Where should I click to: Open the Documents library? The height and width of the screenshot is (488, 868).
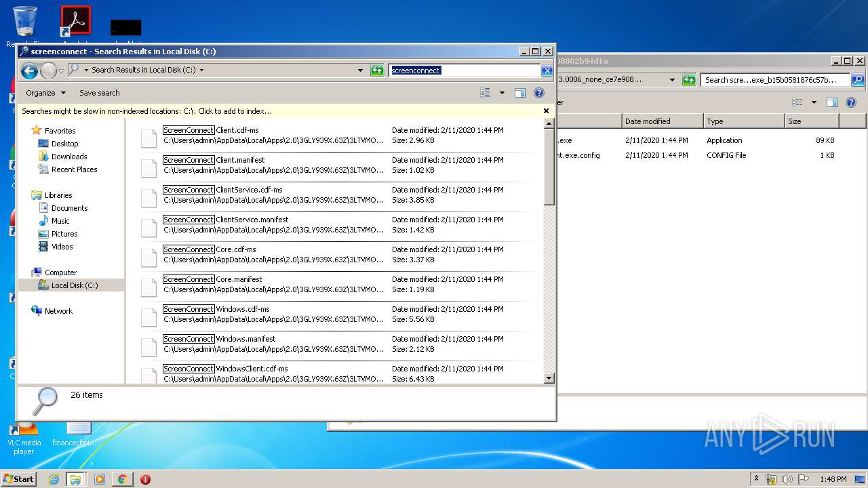point(69,207)
